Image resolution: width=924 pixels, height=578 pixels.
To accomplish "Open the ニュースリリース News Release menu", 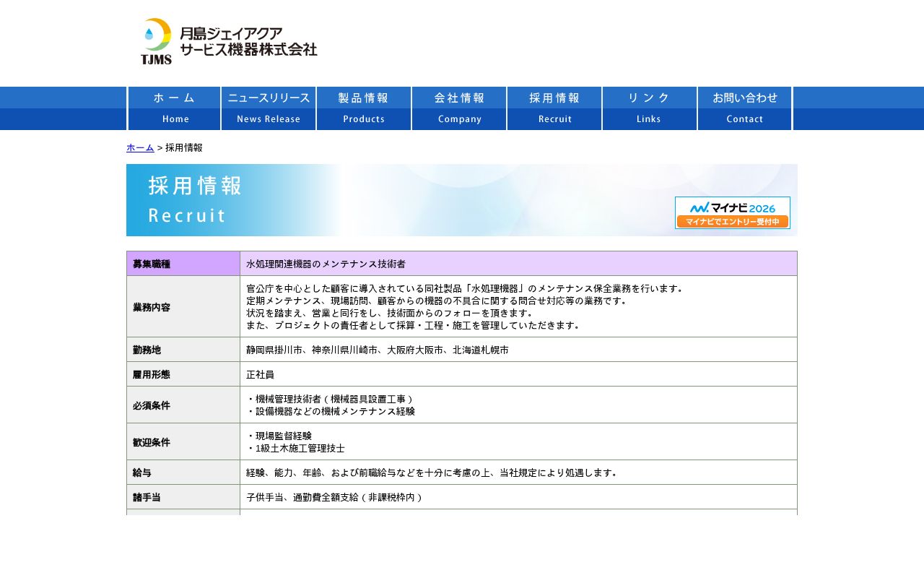I will pos(269,108).
